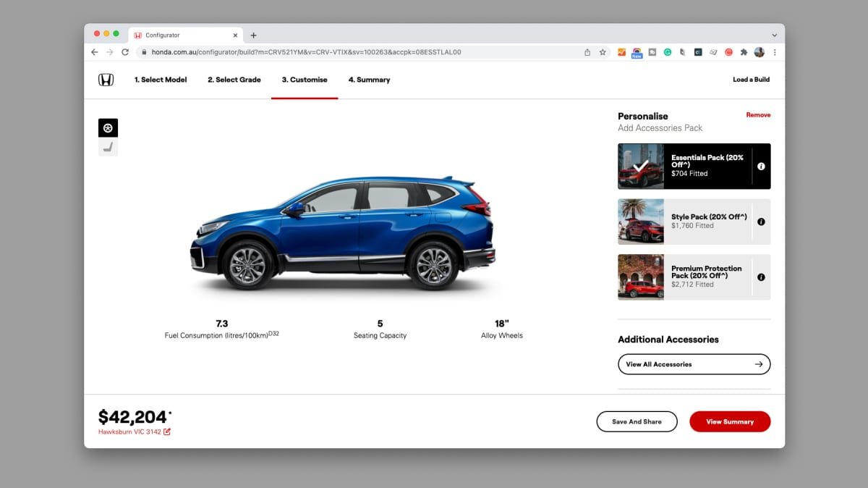This screenshot has width=868, height=488.
Task: Open Chrome three-dot menu
Action: pos(775,52)
